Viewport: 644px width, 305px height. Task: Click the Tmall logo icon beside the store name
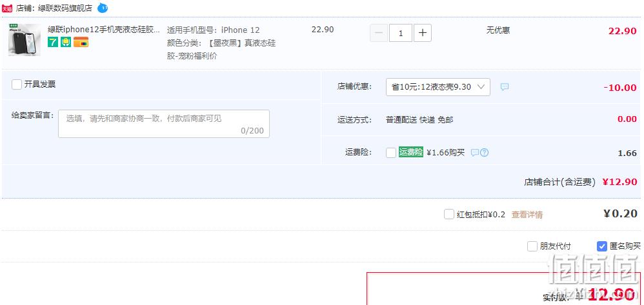tap(7, 8)
